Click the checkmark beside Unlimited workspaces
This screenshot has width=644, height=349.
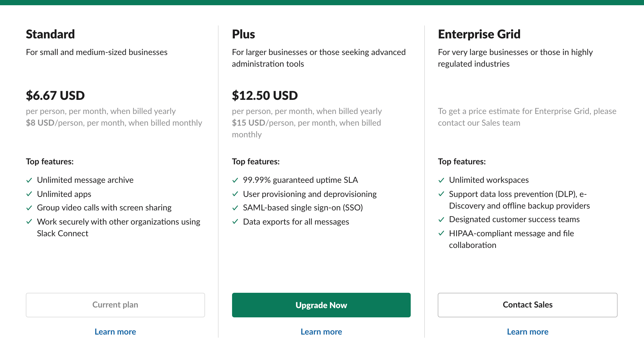coord(442,180)
